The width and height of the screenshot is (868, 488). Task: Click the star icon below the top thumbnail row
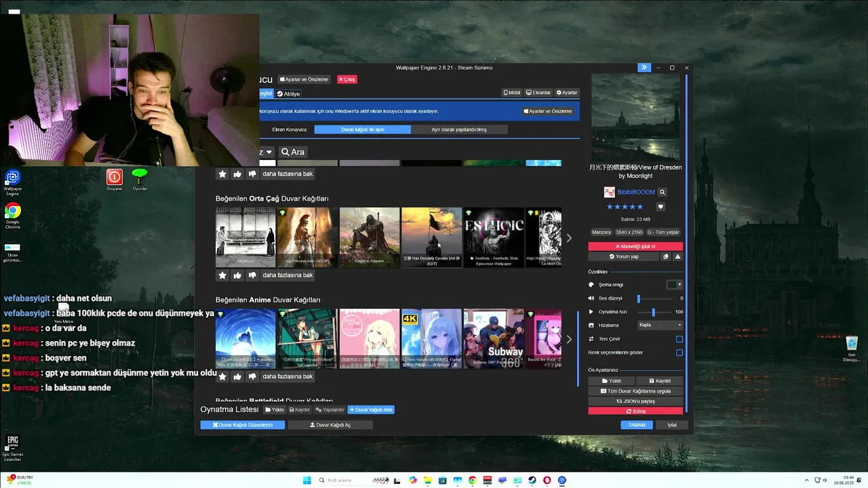[222, 174]
